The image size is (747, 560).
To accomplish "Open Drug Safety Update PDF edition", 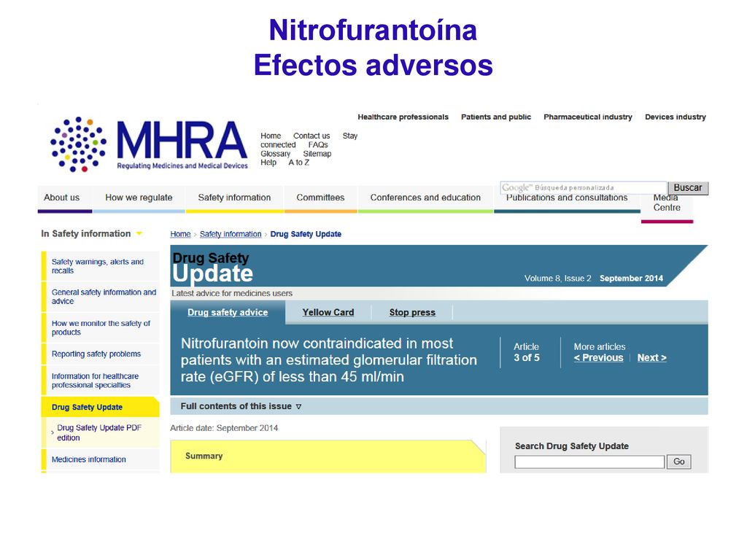I will point(99,432).
